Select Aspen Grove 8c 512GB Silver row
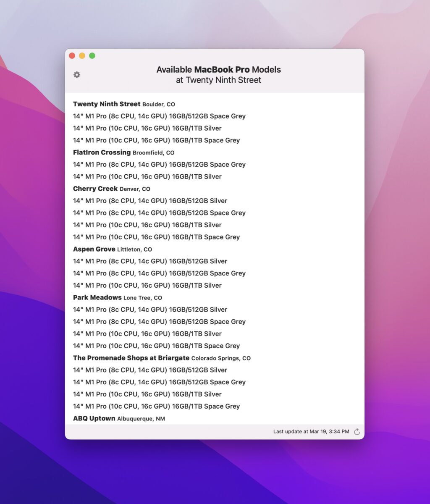The image size is (430, 504). coord(150,261)
